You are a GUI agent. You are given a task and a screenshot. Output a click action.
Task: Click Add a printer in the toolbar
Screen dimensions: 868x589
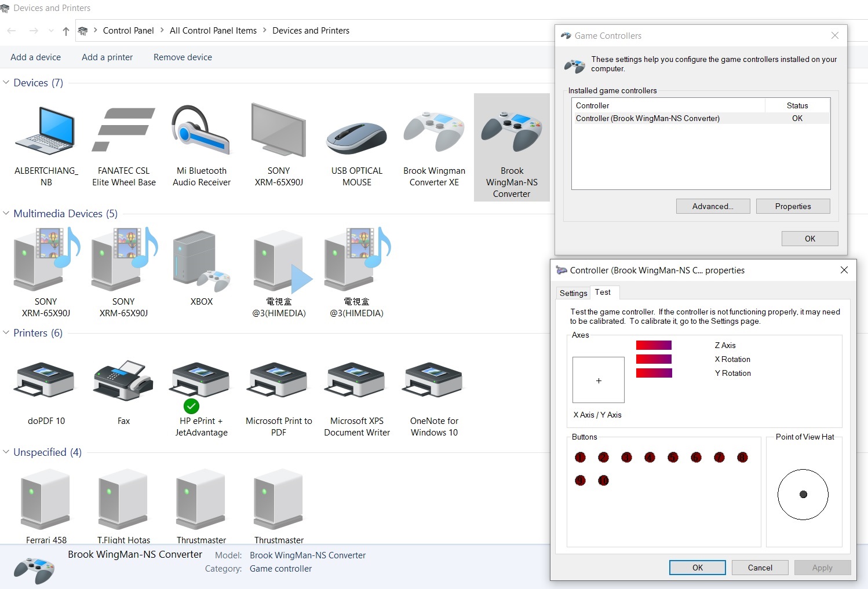(x=107, y=57)
